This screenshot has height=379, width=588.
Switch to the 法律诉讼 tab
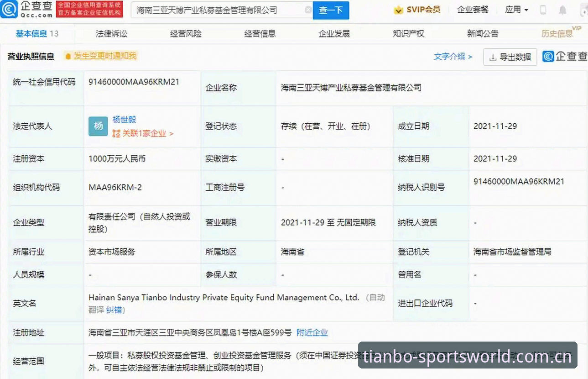[x=111, y=33]
